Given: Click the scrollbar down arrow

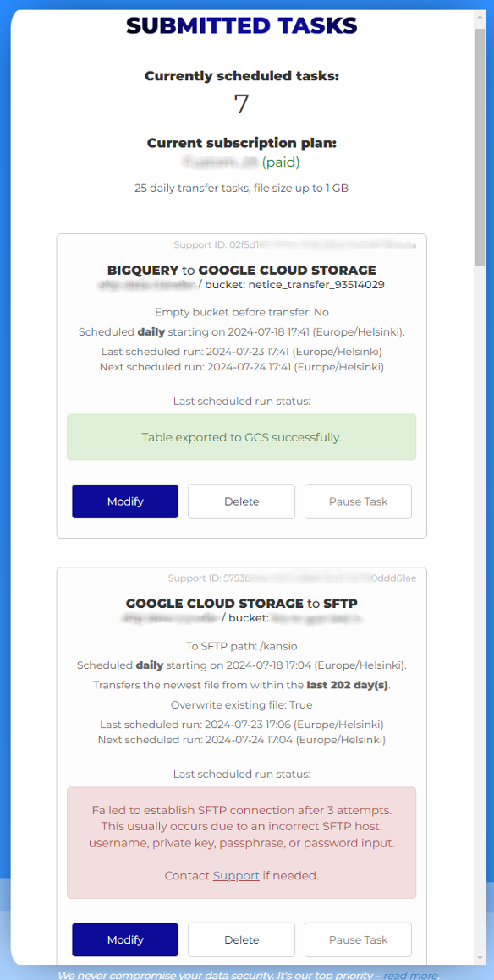Looking at the screenshot, I should (x=480, y=957).
